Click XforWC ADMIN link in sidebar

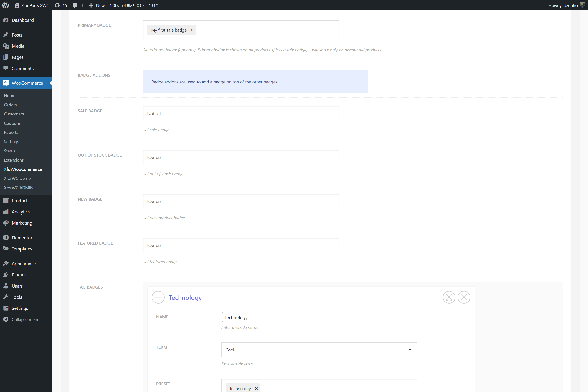[18, 188]
